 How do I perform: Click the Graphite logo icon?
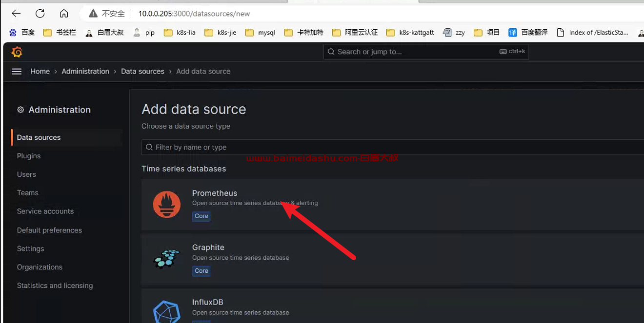[x=167, y=259]
